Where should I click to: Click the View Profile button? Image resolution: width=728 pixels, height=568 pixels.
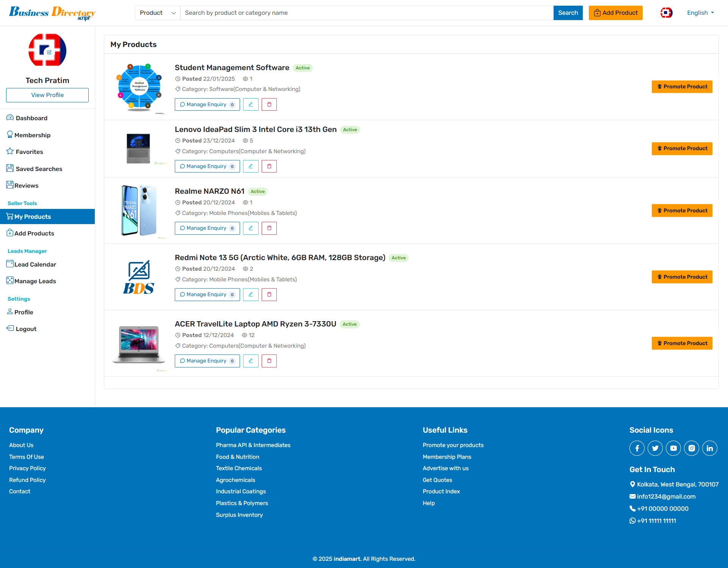pyautogui.click(x=47, y=95)
